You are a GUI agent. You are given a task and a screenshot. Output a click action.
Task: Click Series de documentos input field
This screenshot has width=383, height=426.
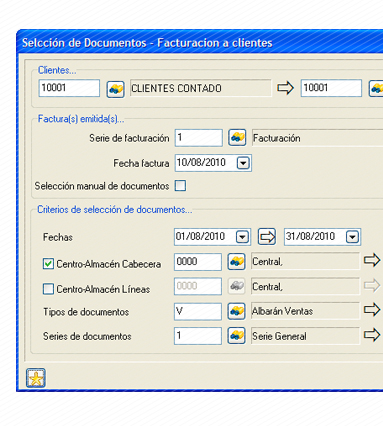pos(198,336)
